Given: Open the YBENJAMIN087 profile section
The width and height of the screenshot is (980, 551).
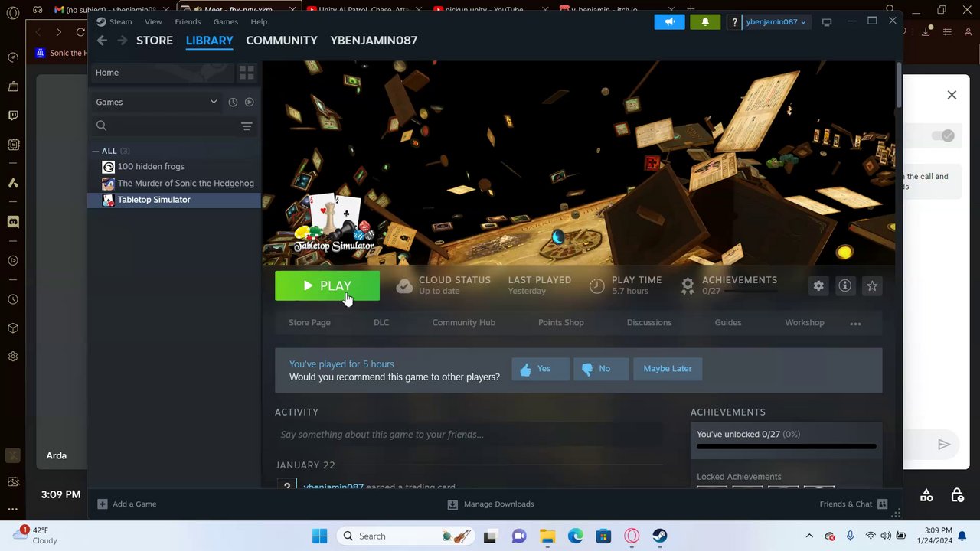Looking at the screenshot, I should (374, 40).
